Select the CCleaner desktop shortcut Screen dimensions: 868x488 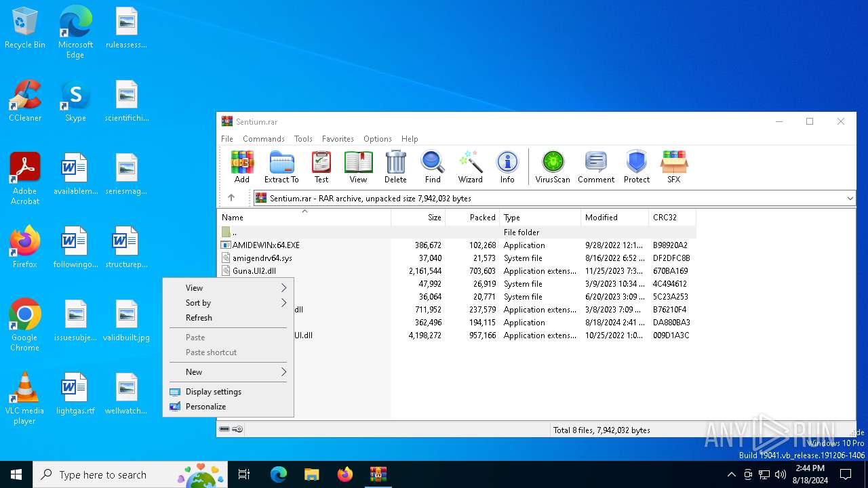pyautogui.click(x=25, y=101)
